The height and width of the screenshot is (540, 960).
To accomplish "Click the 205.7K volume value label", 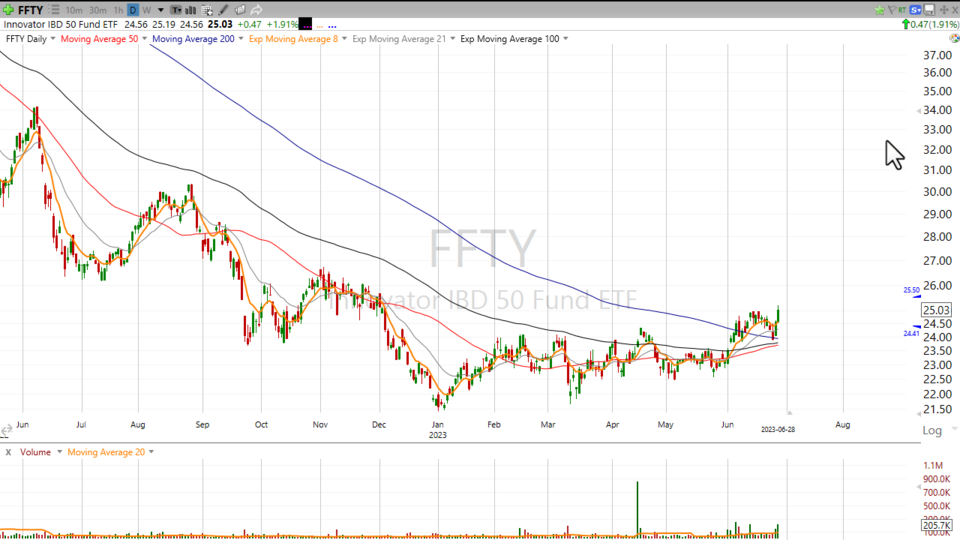I will coord(937,525).
